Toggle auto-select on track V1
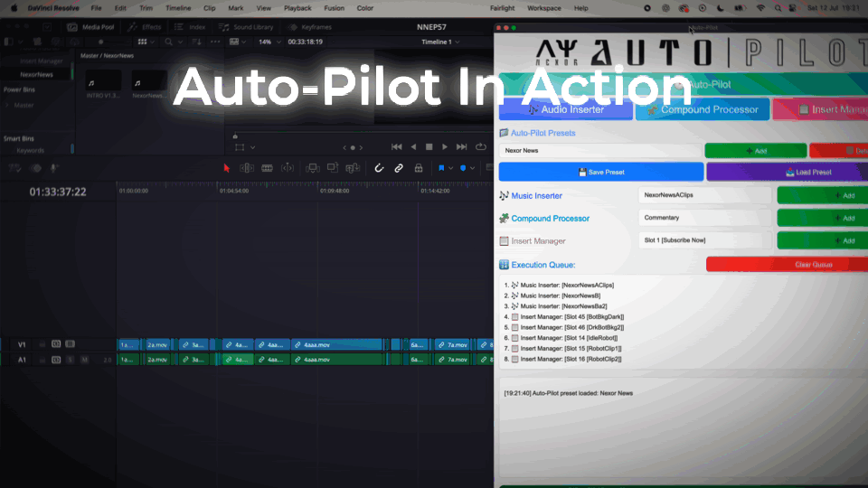 tap(56, 344)
